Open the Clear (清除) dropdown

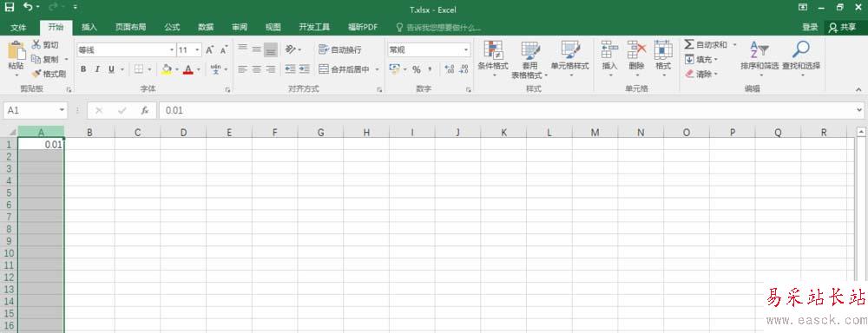tap(701, 74)
